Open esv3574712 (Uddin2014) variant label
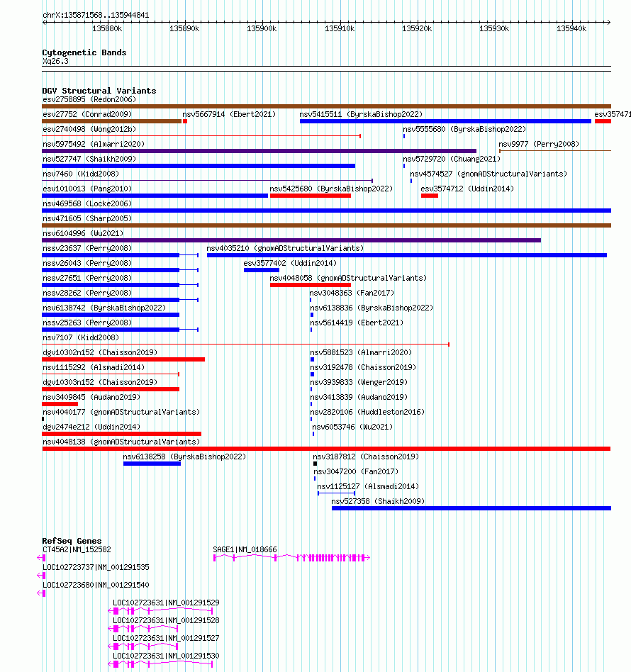The height and width of the screenshot is (672, 631). coord(467,189)
